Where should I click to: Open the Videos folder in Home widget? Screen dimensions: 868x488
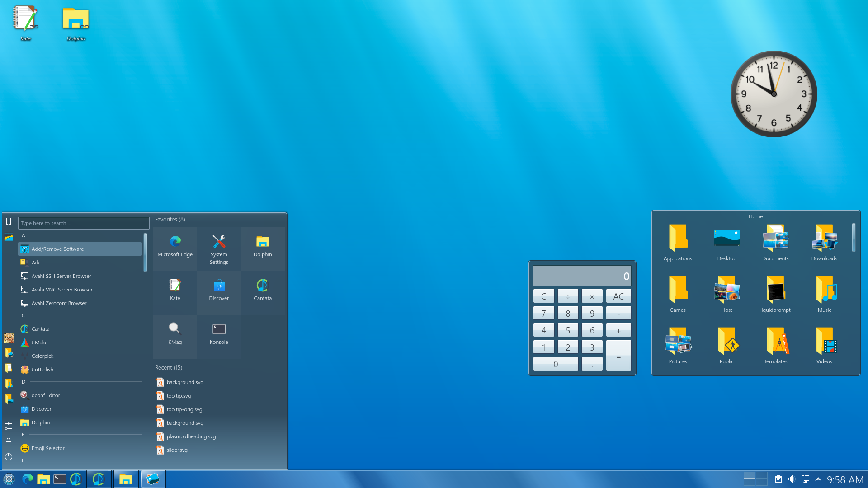coord(824,346)
